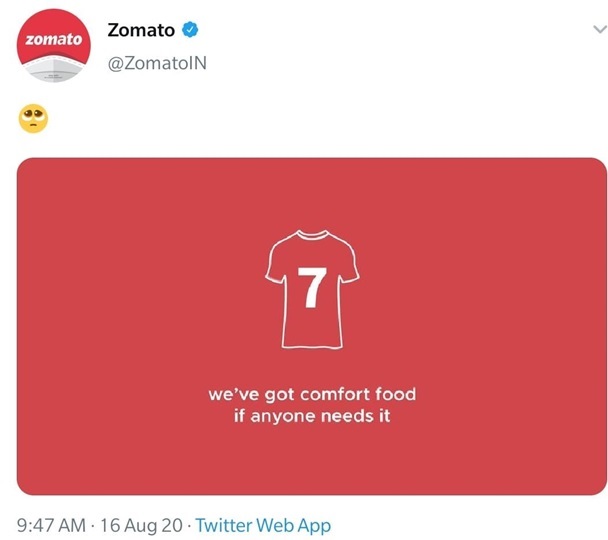
Task: Click the "if anyone needs it" line
Action: [x=312, y=417]
